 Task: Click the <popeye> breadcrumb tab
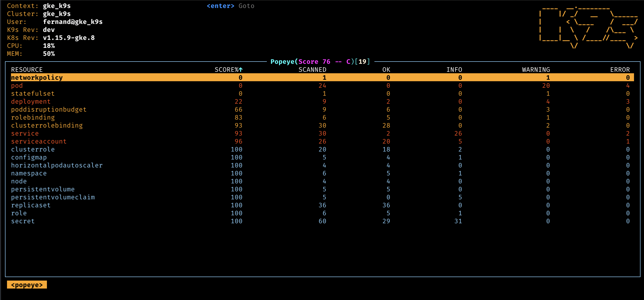click(27, 285)
